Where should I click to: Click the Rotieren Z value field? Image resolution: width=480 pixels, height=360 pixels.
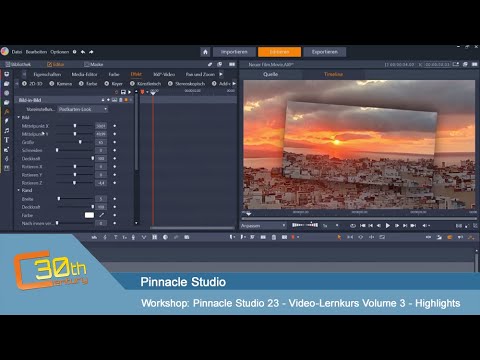click(101, 183)
